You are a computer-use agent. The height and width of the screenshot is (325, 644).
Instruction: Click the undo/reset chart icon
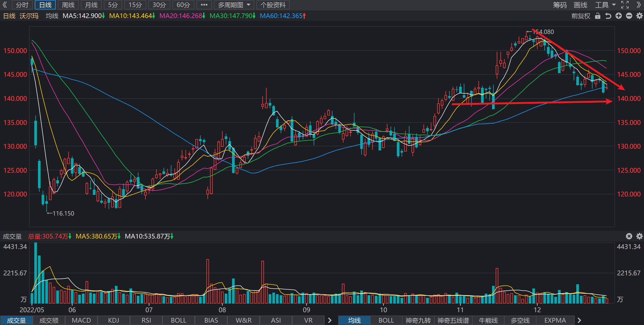608,16
